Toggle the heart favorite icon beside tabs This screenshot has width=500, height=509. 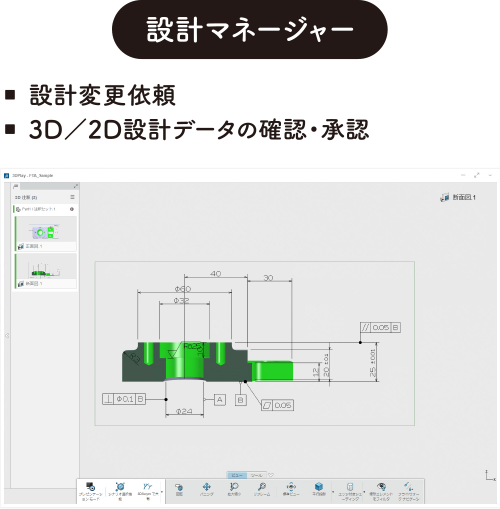click(x=271, y=475)
